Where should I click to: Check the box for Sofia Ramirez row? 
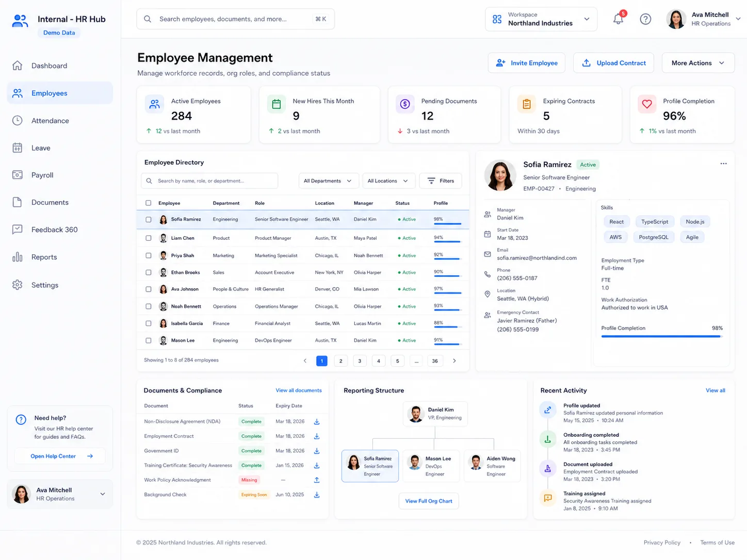pyautogui.click(x=149, y=220)
